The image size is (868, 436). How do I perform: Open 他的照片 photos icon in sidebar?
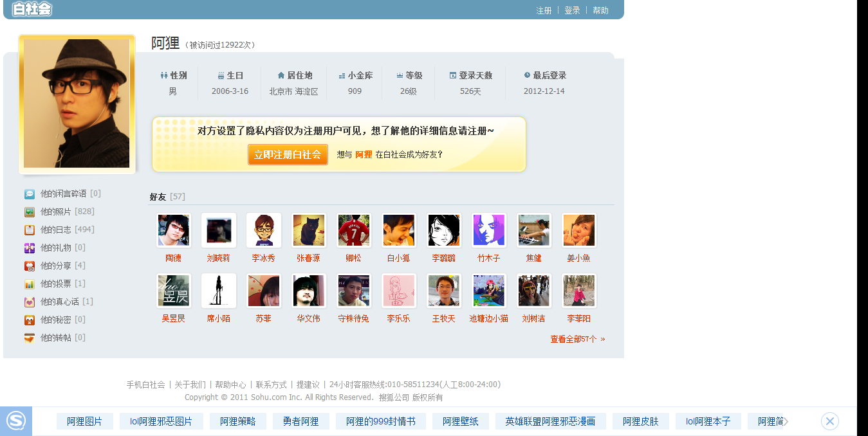click(x=30, y=212)
